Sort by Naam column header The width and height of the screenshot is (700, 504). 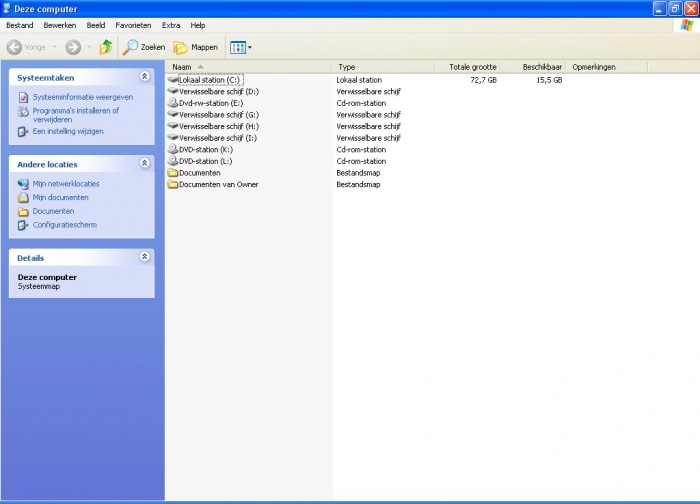click(249, 67)
